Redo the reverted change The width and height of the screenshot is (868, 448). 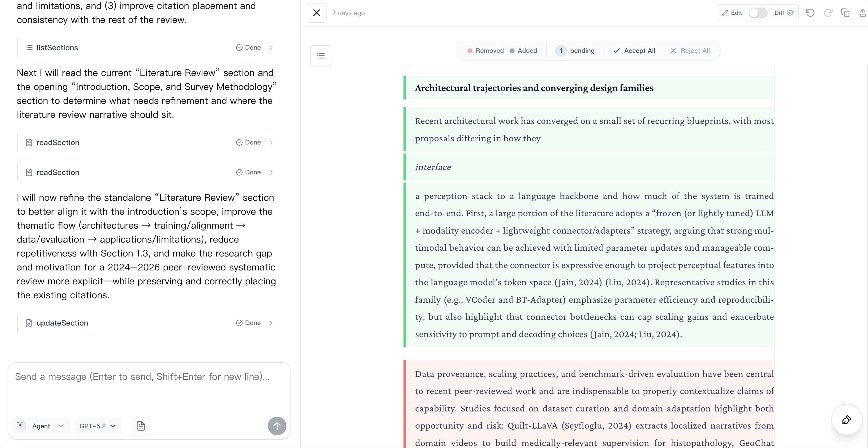click(828, 13)
